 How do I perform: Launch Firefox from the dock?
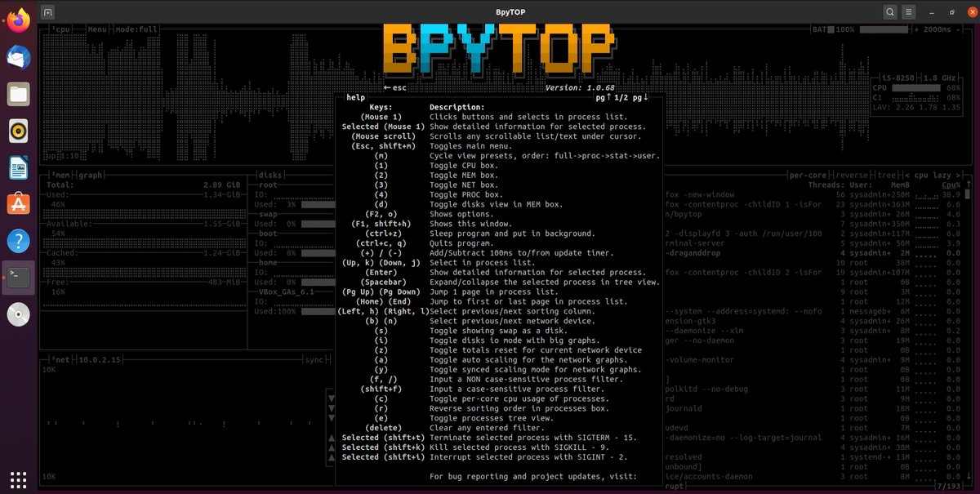18,20
